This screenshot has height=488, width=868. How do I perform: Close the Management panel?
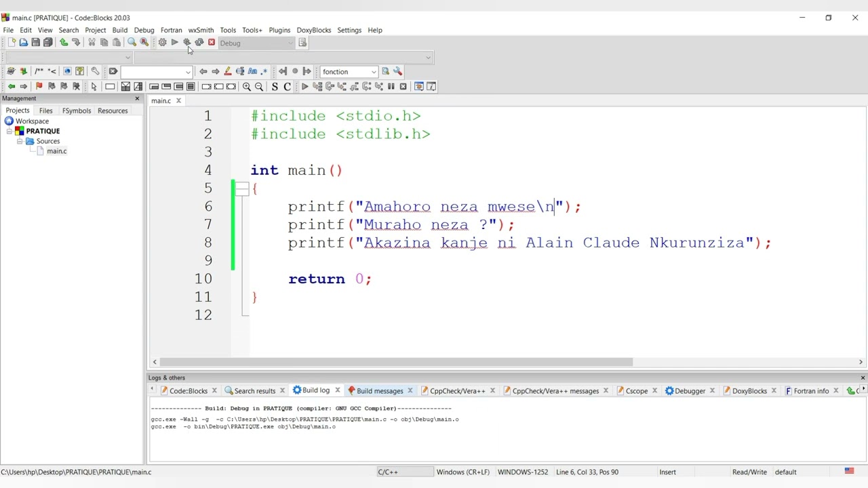[x=137, y=98]
